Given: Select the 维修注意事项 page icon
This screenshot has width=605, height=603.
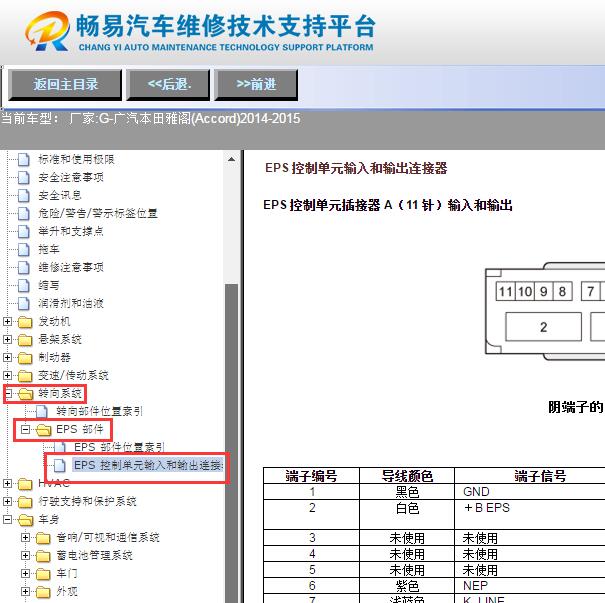Looking at the screenshot, I should [24, 267].
